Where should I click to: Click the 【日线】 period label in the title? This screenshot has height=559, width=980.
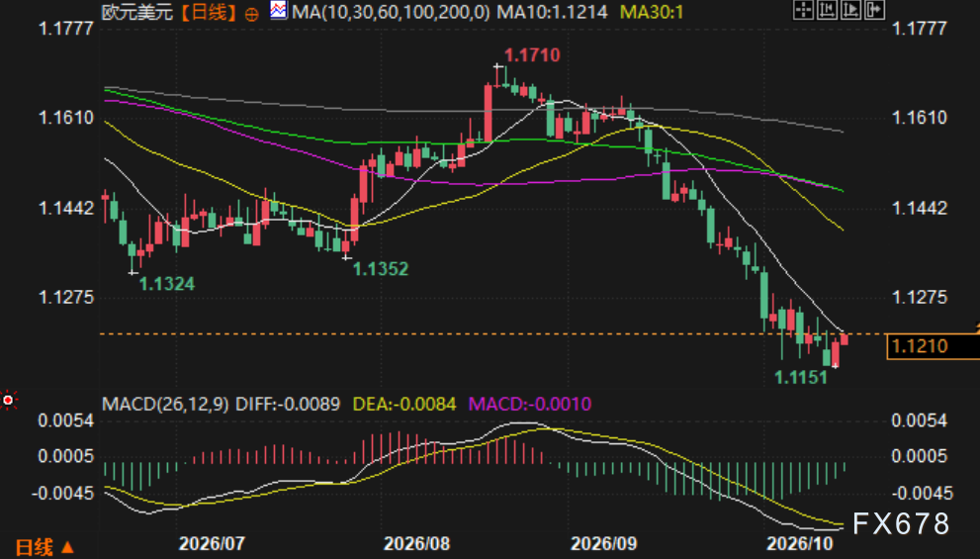(208, 12)
